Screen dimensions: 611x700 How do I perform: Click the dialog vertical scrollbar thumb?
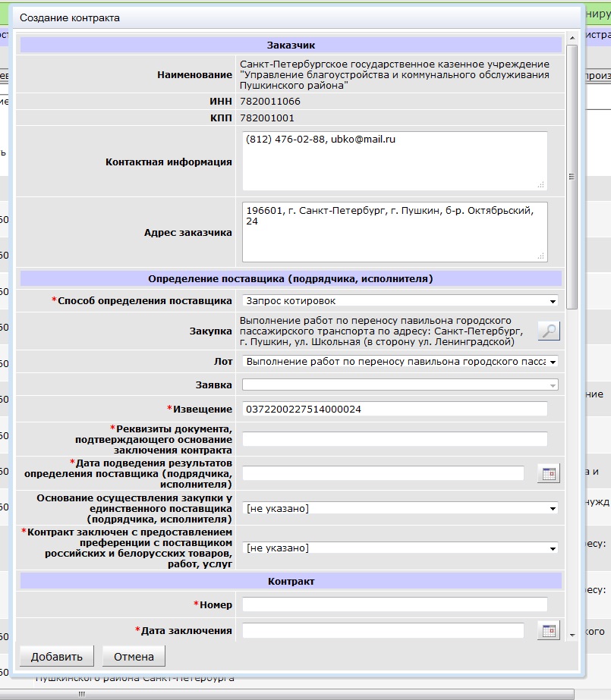tap(572, 177)
